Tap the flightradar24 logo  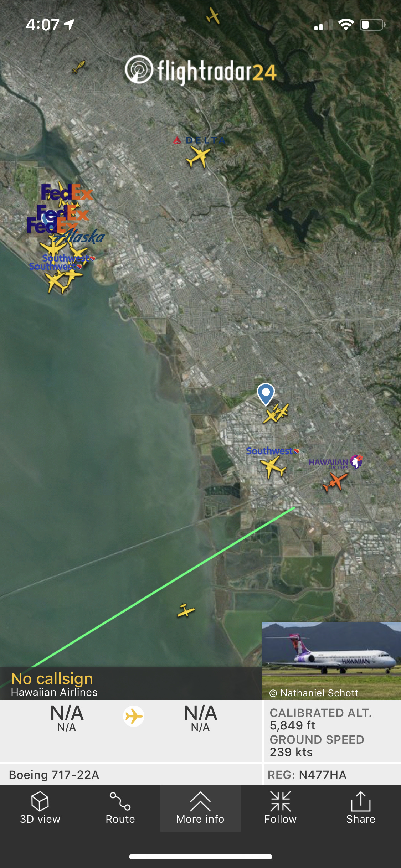[x=201, y=71]
